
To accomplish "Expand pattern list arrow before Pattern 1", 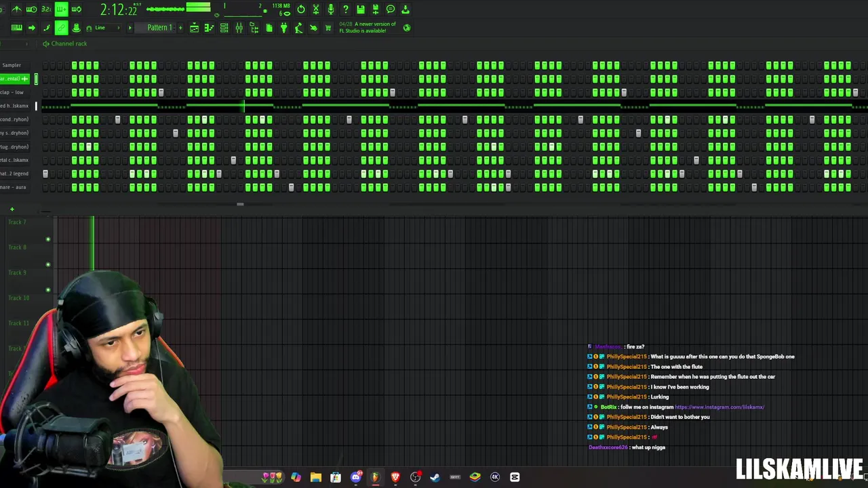I will [130, 28].
